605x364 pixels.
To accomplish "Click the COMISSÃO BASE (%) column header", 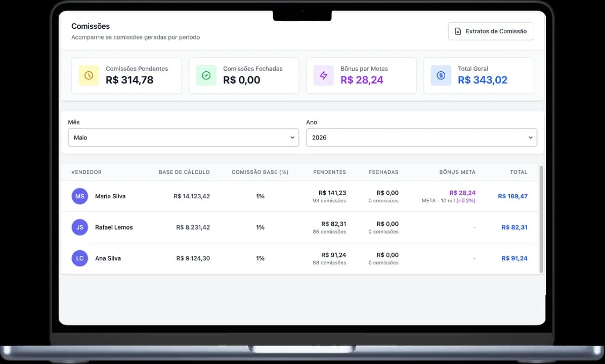I will pos(260,172).
